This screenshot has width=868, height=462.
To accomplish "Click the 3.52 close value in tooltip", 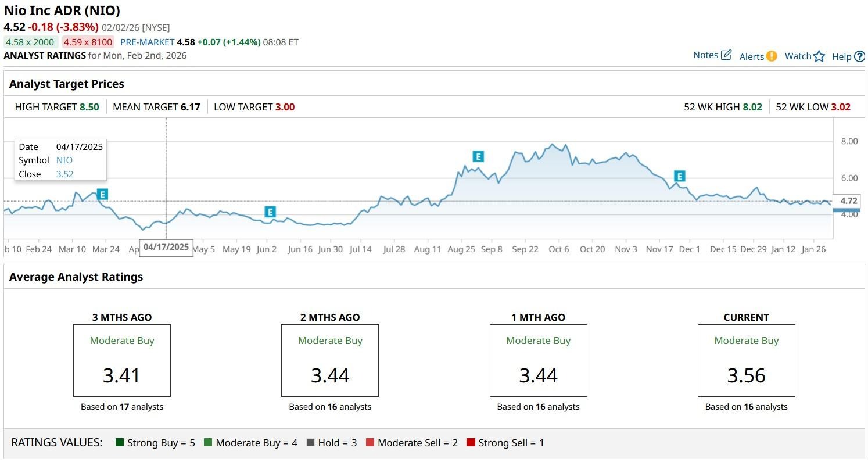I will coord(64,174).
